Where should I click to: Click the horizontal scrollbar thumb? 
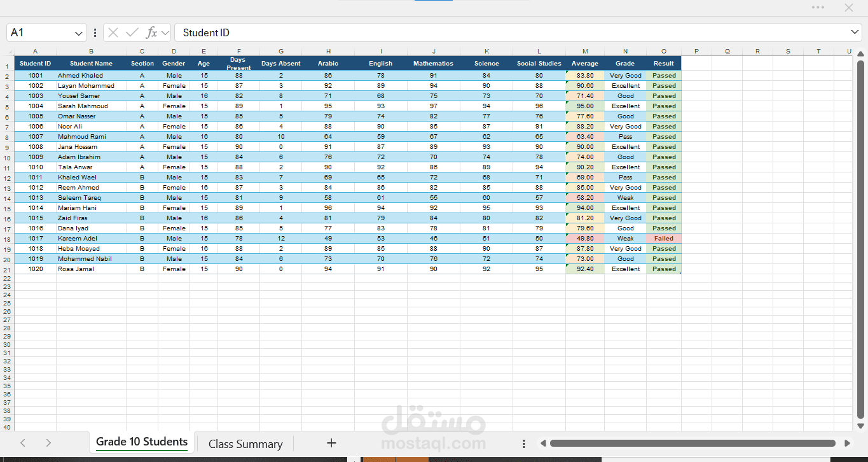pos(692,444)
